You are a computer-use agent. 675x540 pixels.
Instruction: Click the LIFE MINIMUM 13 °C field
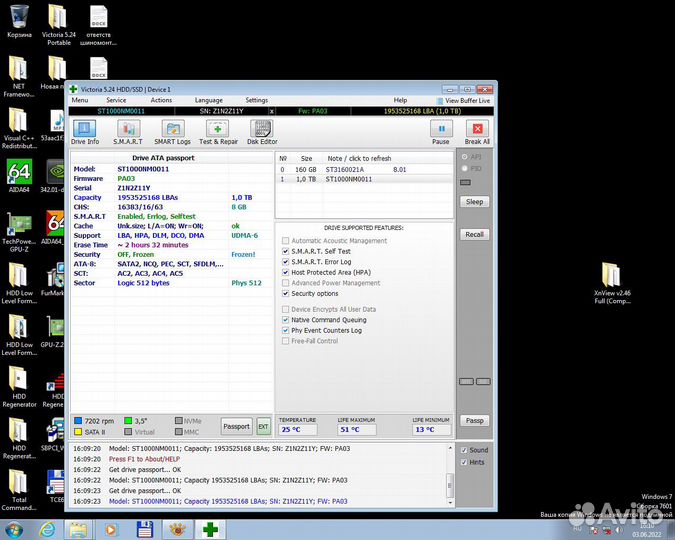click(431, 429)
